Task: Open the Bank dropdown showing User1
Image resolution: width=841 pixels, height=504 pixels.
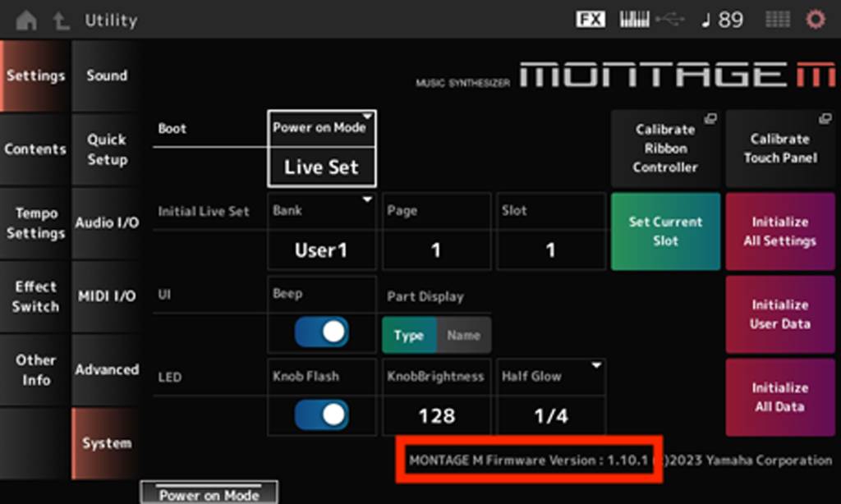Action: coord(322,230)
